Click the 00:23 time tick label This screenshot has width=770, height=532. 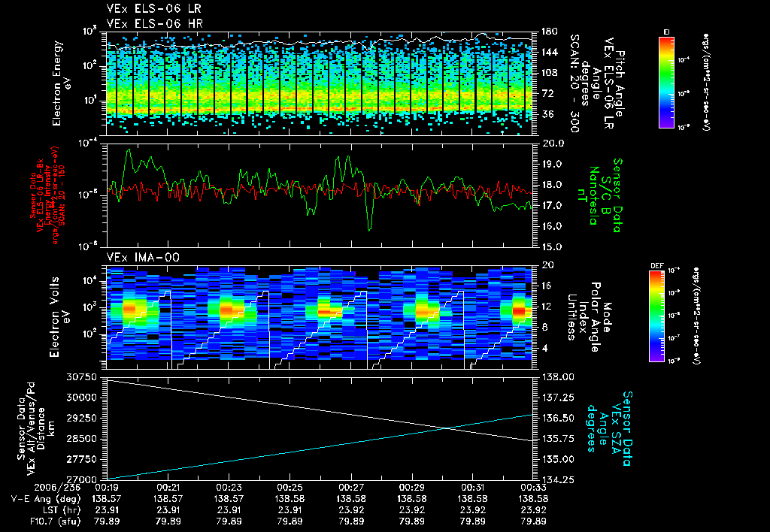point(229,488)
